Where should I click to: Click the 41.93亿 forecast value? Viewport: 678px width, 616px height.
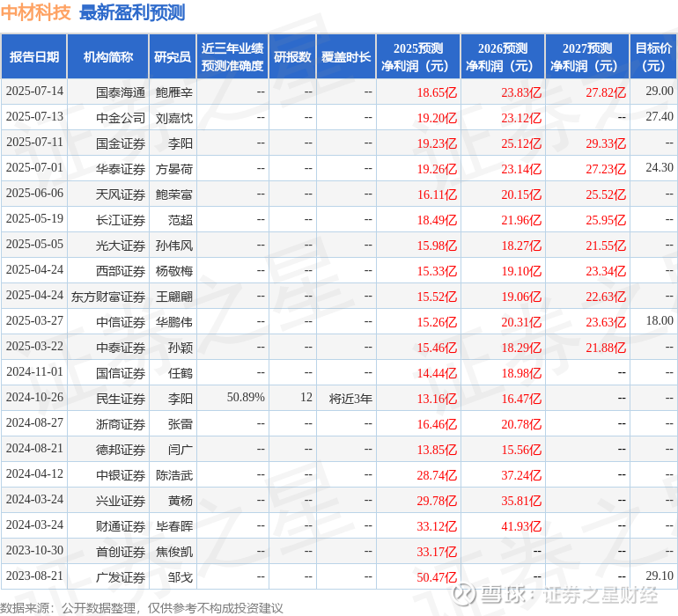(521, 525)
